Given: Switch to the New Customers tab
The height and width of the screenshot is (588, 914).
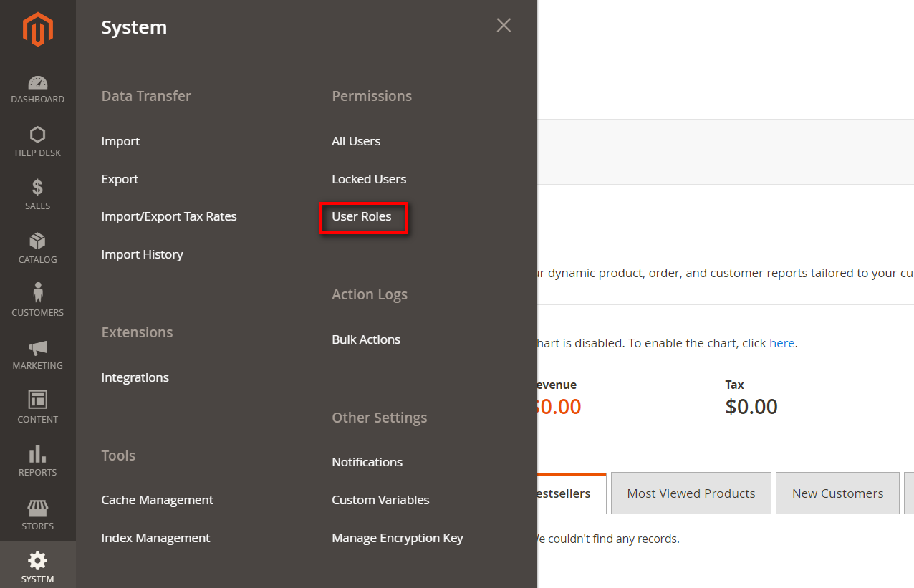Looking at the screenshot, I should (x=837, y=493).
